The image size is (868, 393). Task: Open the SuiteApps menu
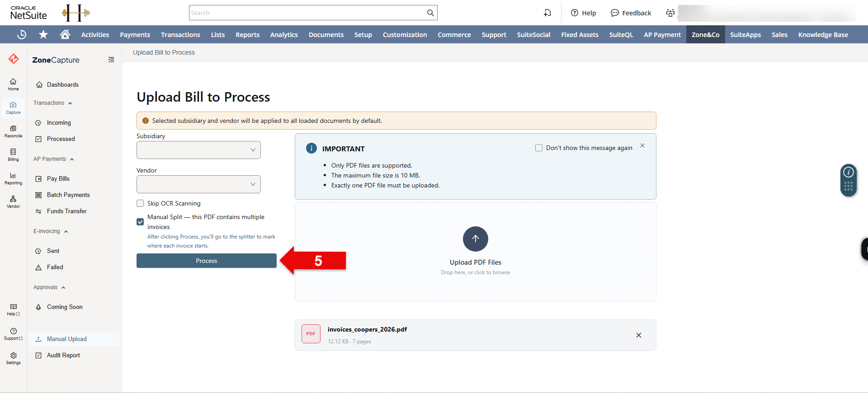click(x=745, y=34)
